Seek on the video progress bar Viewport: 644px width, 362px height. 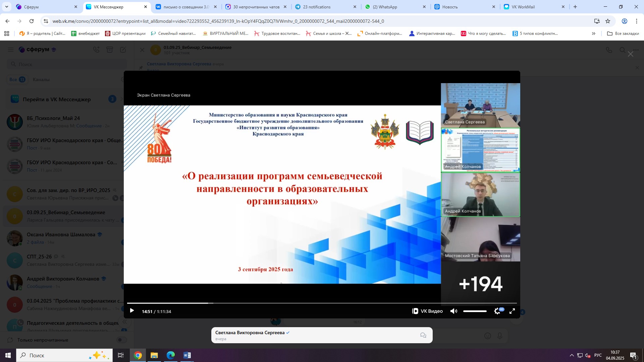[321, 303]
